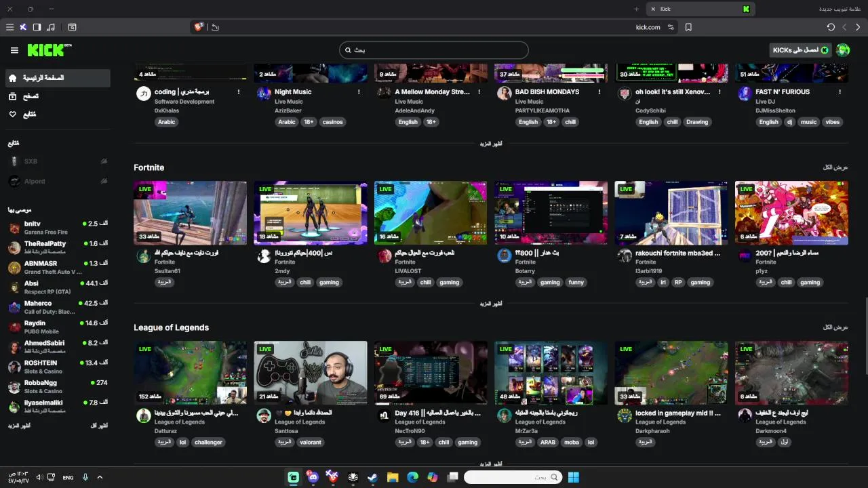Screen dimensions: 868x488
Task: Open File Explorer from the taskbar
Action: (x=393, y=477)
